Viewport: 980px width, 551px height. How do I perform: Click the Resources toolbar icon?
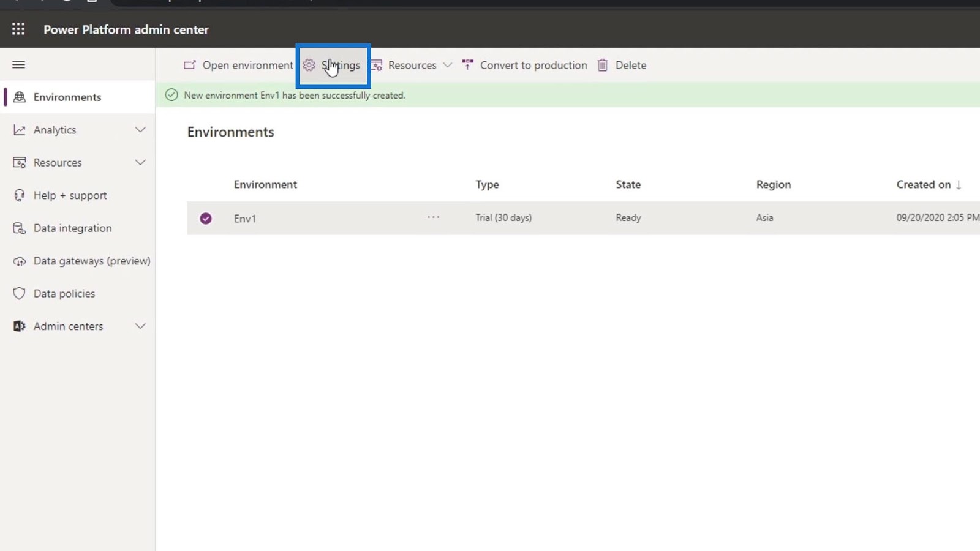377,65
